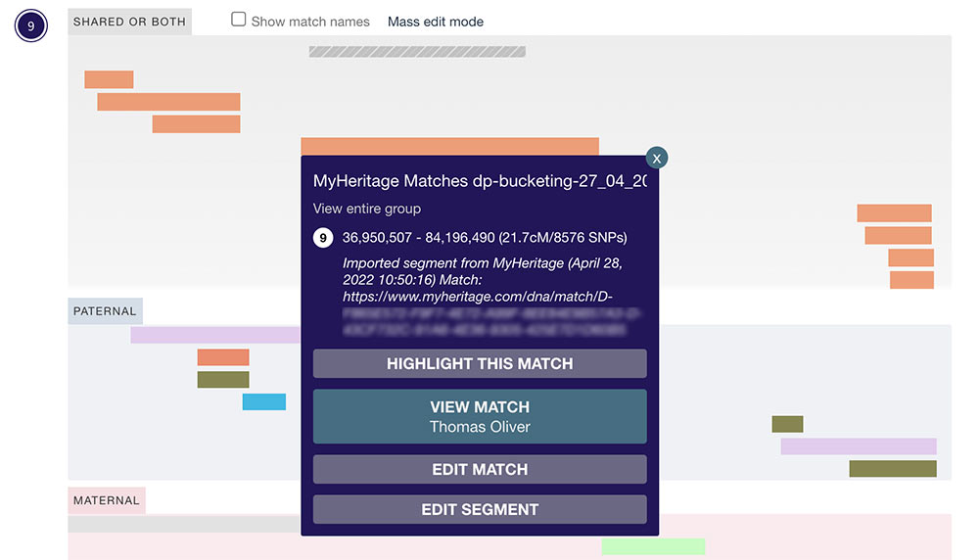Click the chromosome 9 circle badge
The height and width of the screenshot is (560, 979).
(31, 25)
